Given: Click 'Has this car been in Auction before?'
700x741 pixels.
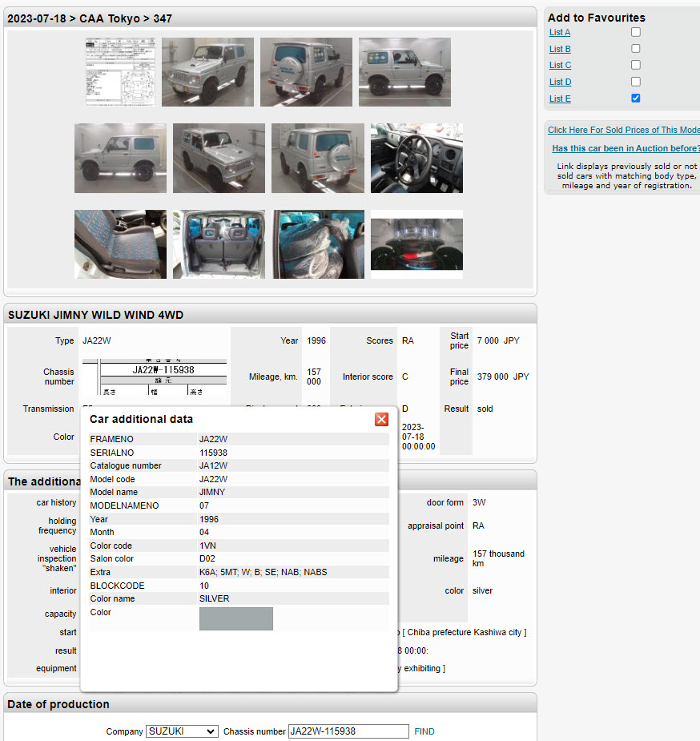Looking at the screenshot, I should point(626,148).
